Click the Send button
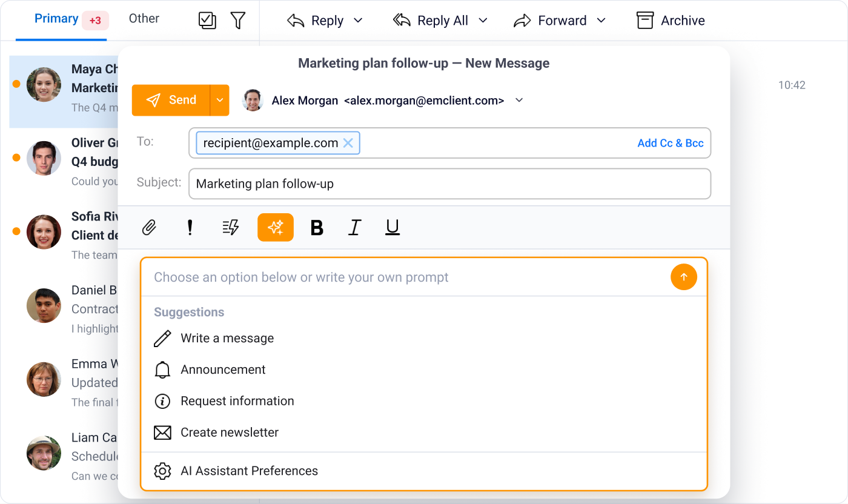 pyautogui.click(x=171, y=100)
